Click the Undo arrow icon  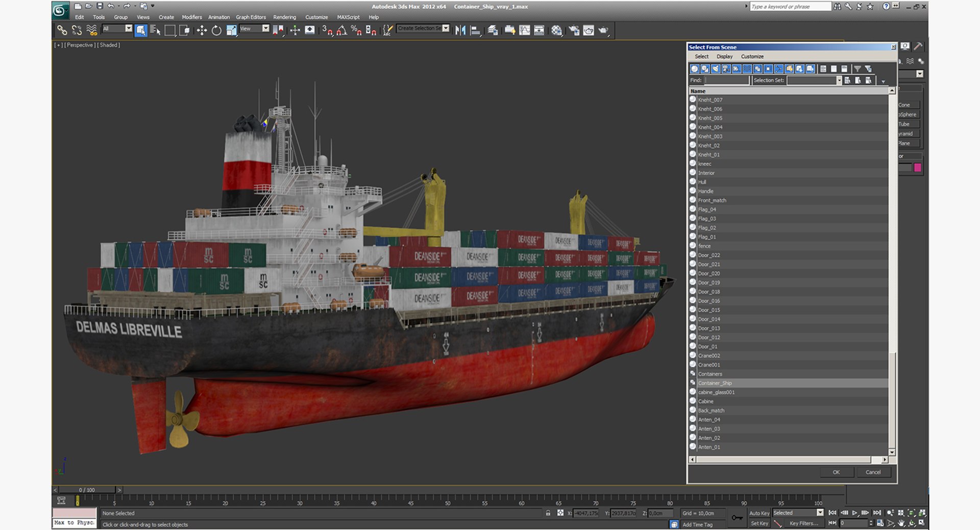(x=111, y=6)
